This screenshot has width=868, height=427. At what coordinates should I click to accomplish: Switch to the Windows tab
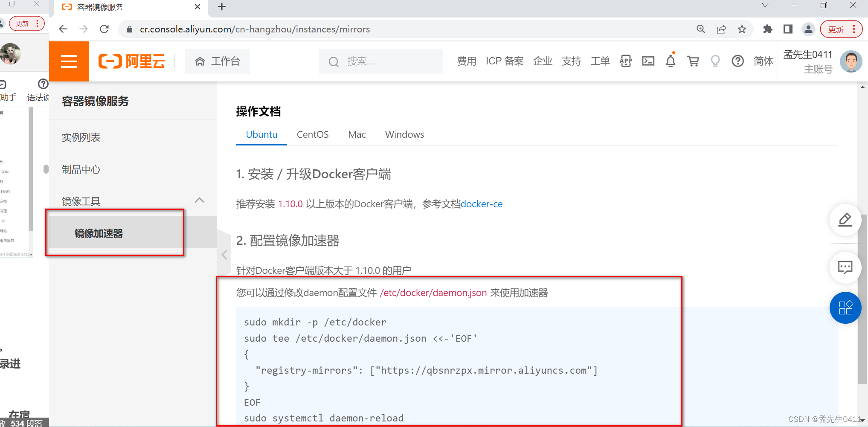pyautogui.click(x=405, y=134)
